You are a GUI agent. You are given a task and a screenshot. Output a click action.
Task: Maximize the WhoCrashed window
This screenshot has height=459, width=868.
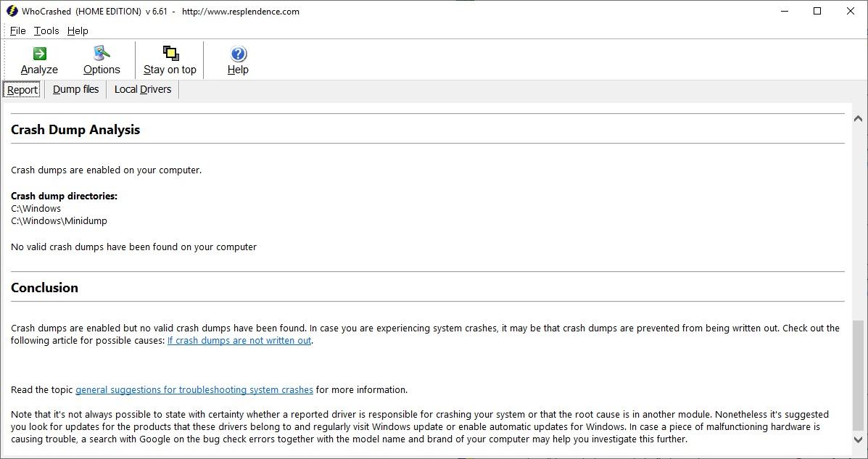817,12
